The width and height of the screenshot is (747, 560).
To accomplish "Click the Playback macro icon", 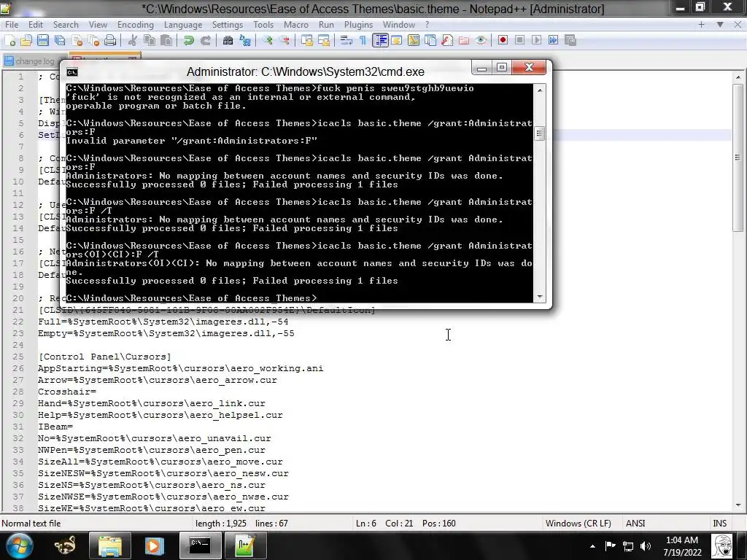I will [x=536, y=41].
